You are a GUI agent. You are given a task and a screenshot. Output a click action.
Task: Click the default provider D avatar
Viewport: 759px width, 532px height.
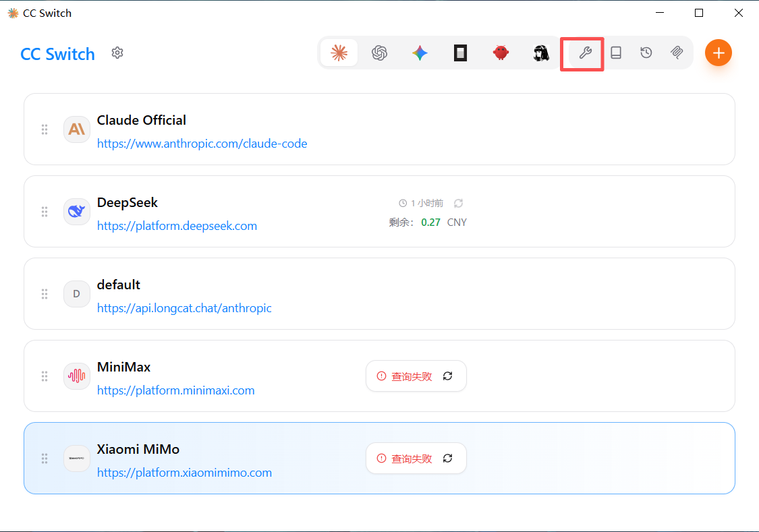[x=76, y=293]
